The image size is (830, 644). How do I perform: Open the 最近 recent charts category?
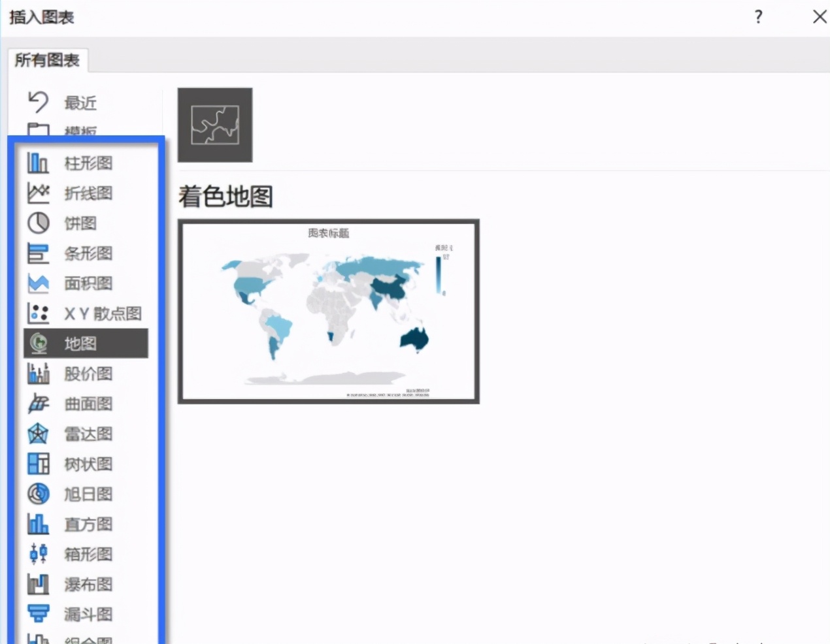[x=80, y=103]
